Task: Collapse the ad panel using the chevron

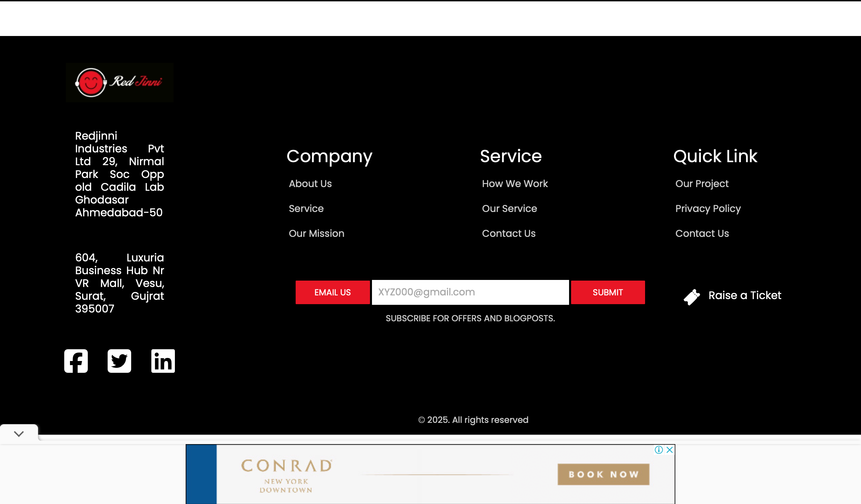Action: coord(19,434)
